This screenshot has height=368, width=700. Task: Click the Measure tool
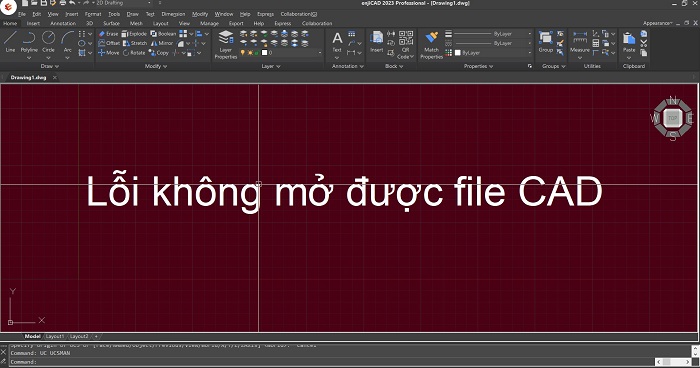click(580, 41)
